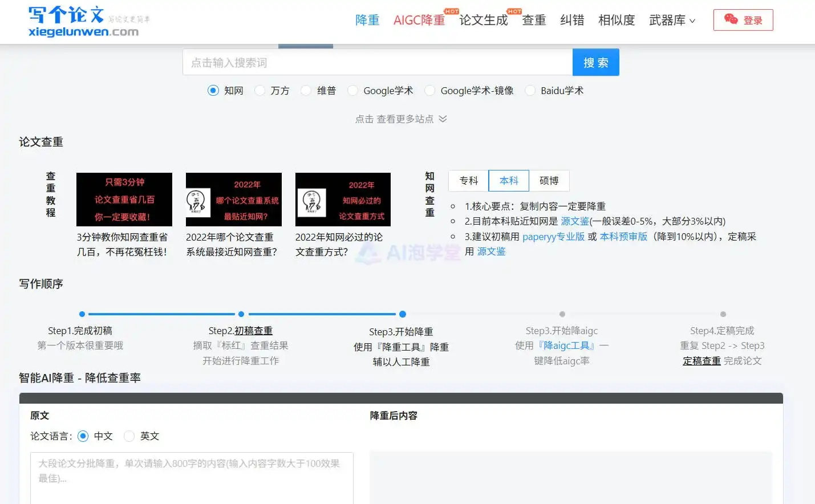
Task: Click the Step3 开始降重 timeline dot
Action: [403, 314]
